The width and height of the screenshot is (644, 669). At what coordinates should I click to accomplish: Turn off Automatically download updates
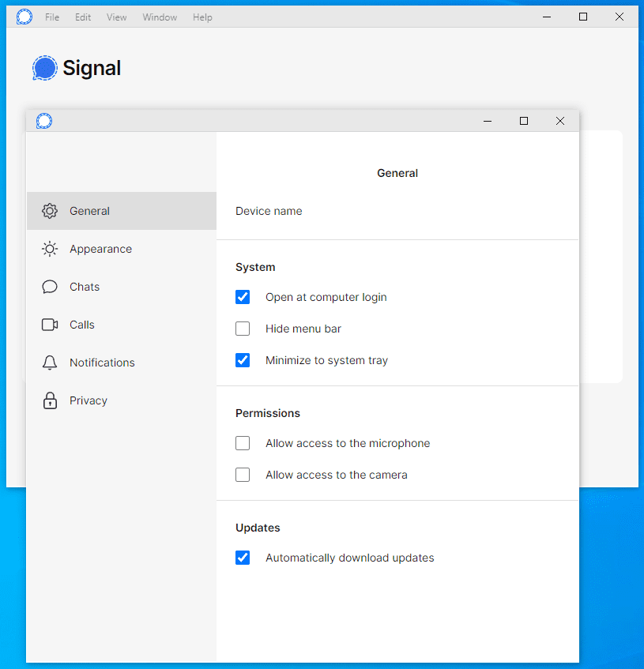click(x=243, y=558)
